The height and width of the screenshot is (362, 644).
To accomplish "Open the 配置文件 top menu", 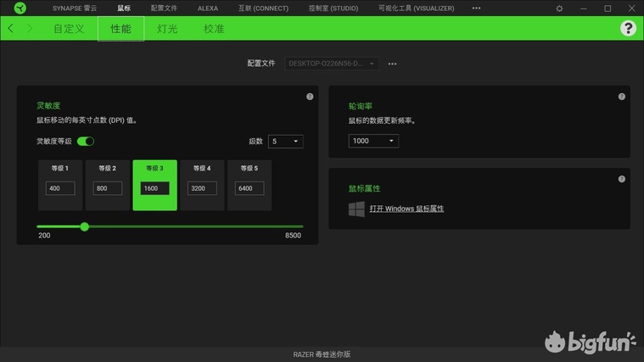I will click(x=164, y=8).
